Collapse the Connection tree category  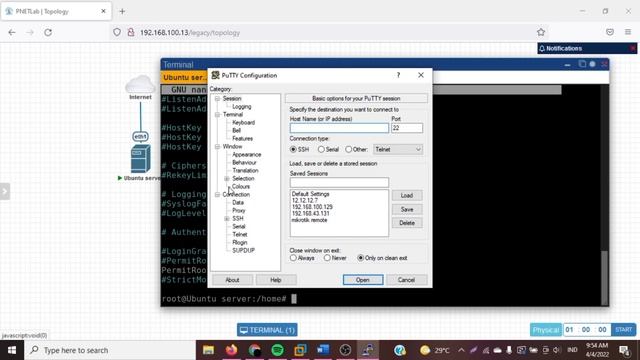(x=218, y=194)
